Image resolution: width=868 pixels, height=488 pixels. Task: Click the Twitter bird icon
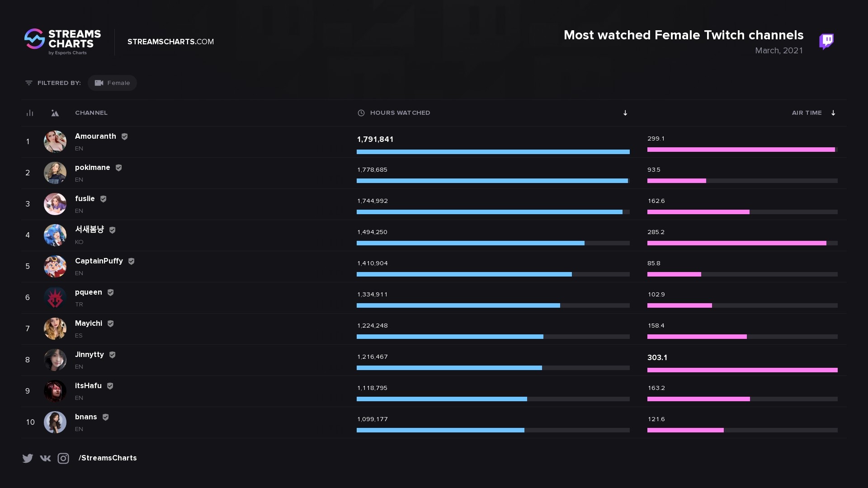[28, 458]
